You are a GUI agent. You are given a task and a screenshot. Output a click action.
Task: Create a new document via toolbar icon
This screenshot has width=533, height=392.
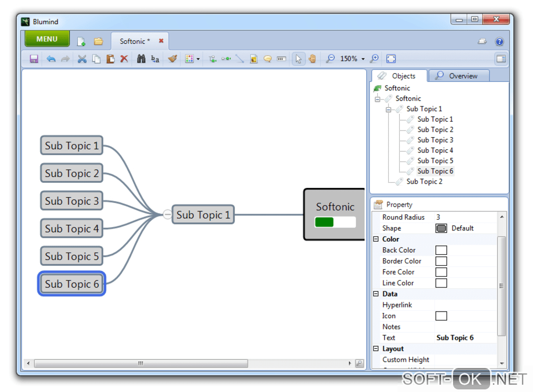[x=81, y=41]
